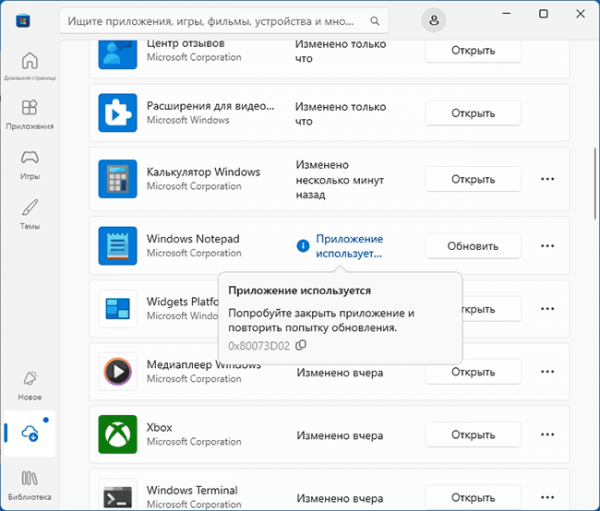The height and width of the screenshot is (511, 600).
Task: Click the Xbox app icon
Action: (x=117, y=434)
